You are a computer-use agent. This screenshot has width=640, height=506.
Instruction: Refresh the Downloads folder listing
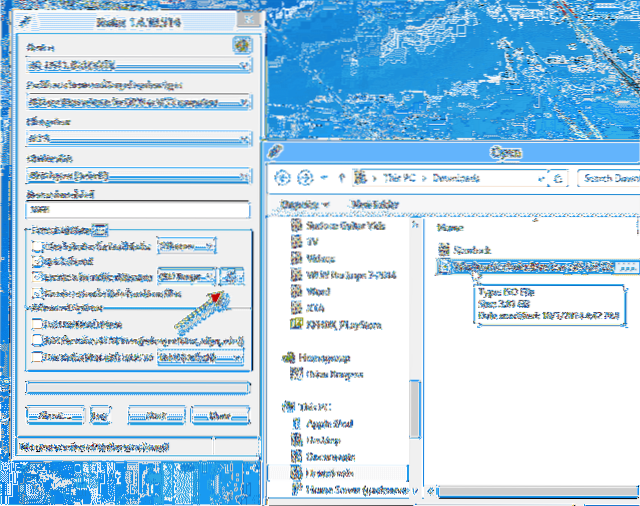560,178
